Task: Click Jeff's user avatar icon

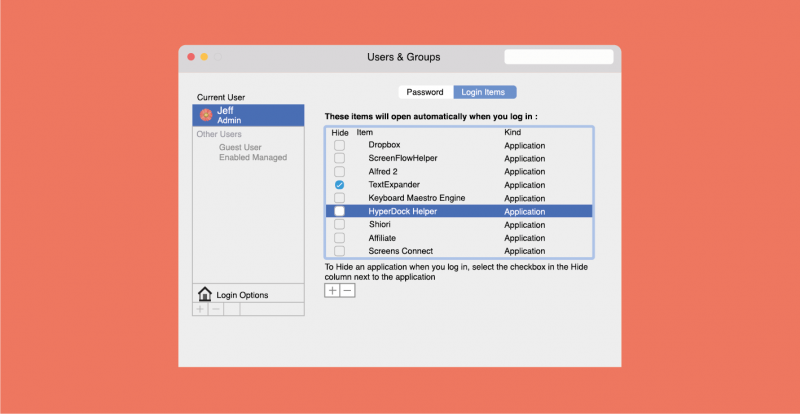Action: click(x=205, y=114)
